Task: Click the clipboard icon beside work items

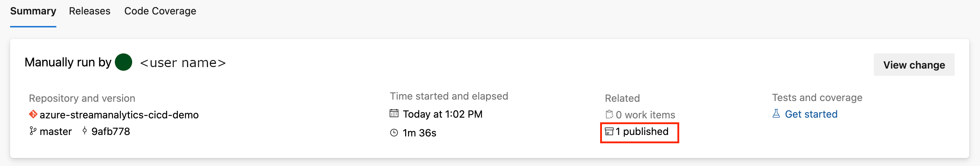Action: coord(609,114)
